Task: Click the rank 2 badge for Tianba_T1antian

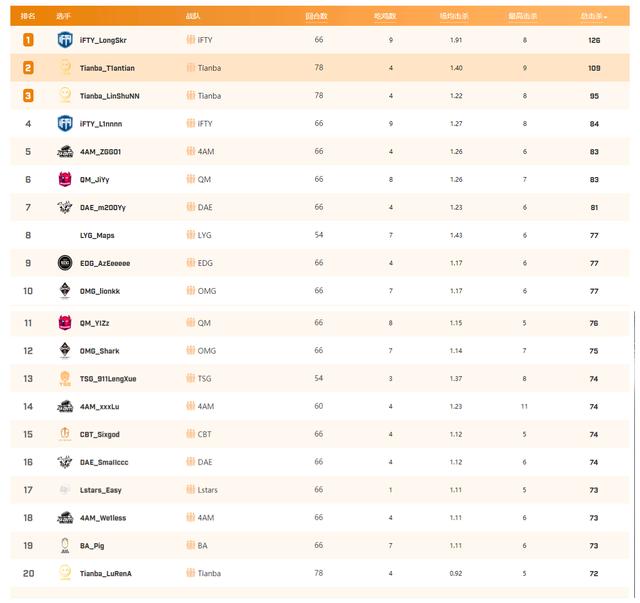Action: click(x=28, y=68)
